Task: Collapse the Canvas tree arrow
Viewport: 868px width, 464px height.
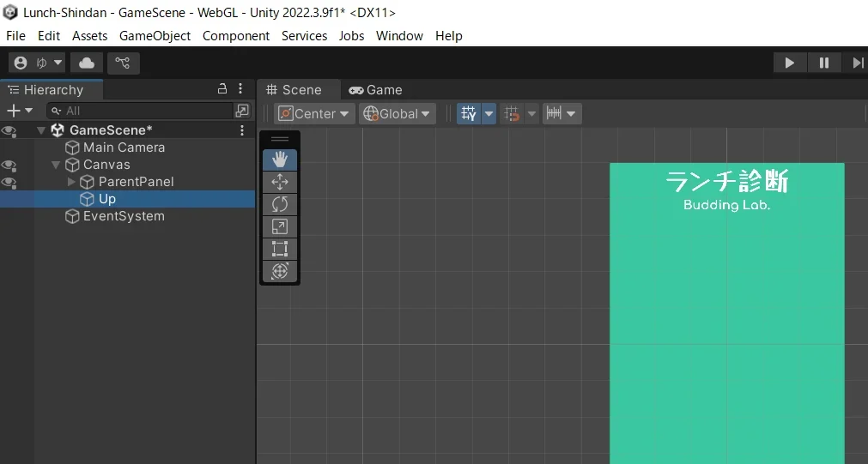Action: (55, 165)
